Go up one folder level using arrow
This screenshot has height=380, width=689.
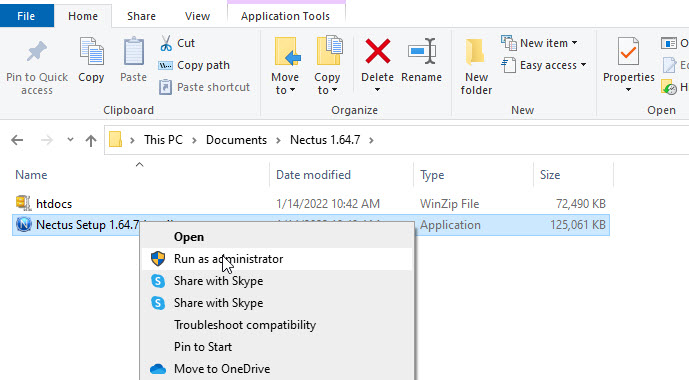pos(91,140)
